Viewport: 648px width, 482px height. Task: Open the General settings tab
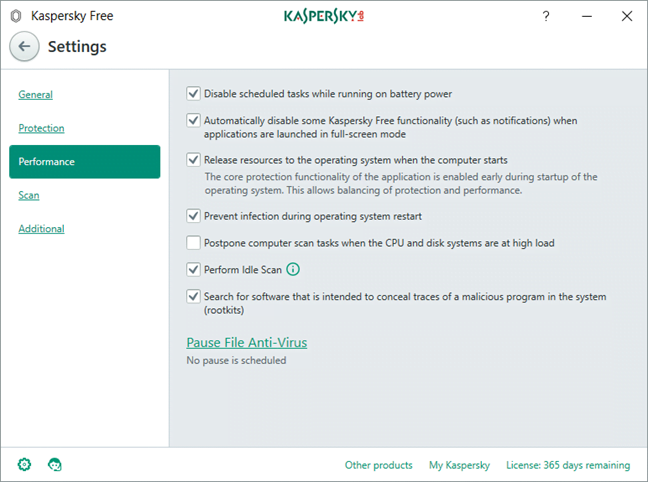pos(36,95)
